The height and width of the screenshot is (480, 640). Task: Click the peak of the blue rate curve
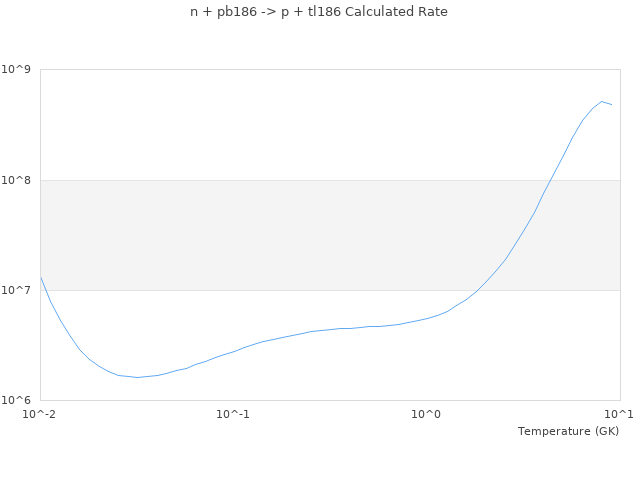[x=602, y=101]
